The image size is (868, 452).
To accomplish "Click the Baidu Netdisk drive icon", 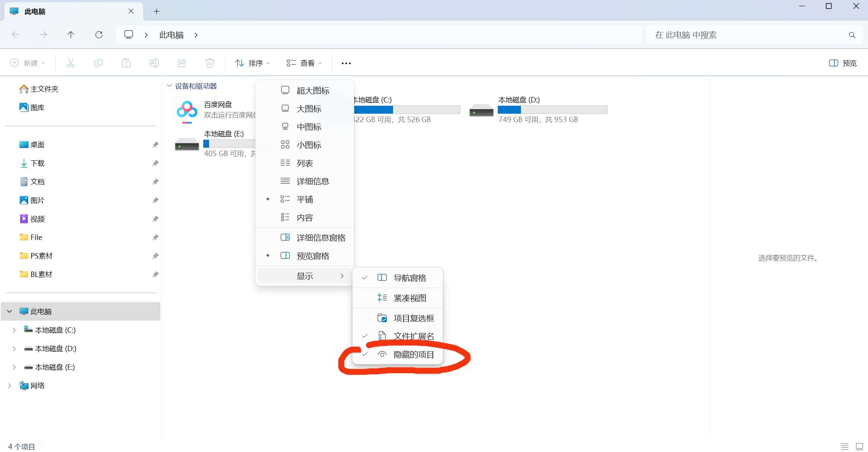I will (187, 110).
